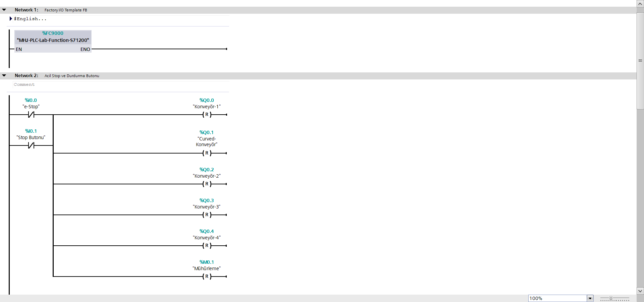This screenshot has height=302, width=644.
Task: Select the Konveyör-3 reset coil
Action: 207,215
